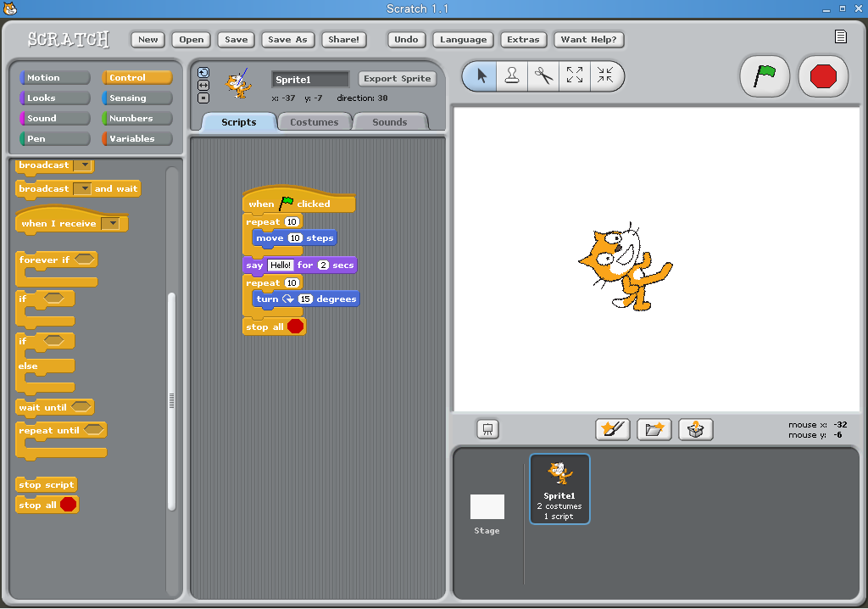Open the Numbers blocks category
Viewport: 868px width, 609px height.
click(x=136, y=118)
